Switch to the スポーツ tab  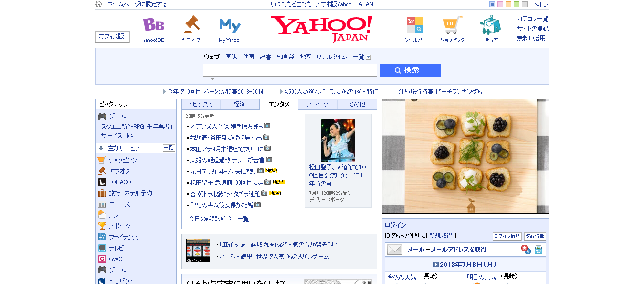point(318,104)
